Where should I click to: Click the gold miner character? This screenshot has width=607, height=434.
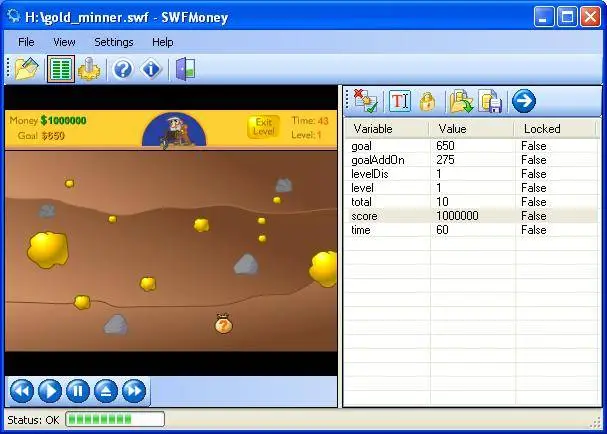pos(174,130)
